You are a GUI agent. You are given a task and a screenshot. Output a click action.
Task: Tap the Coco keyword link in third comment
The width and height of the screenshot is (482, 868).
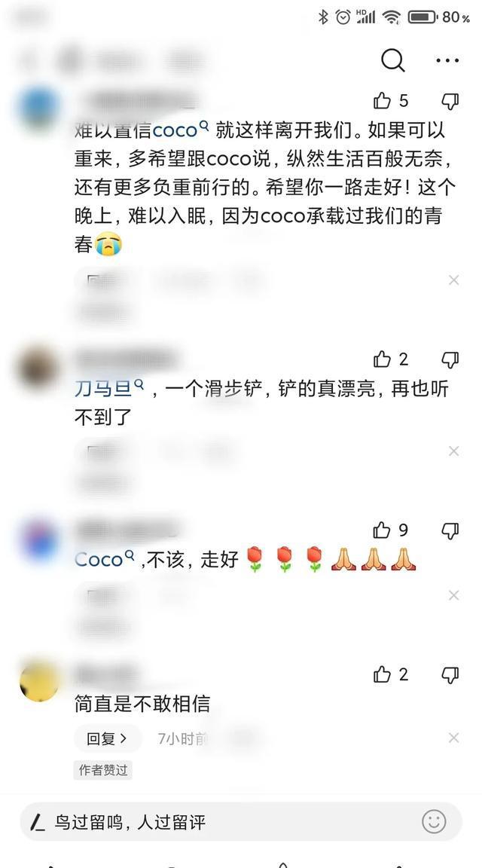click(x=105, y=559)
